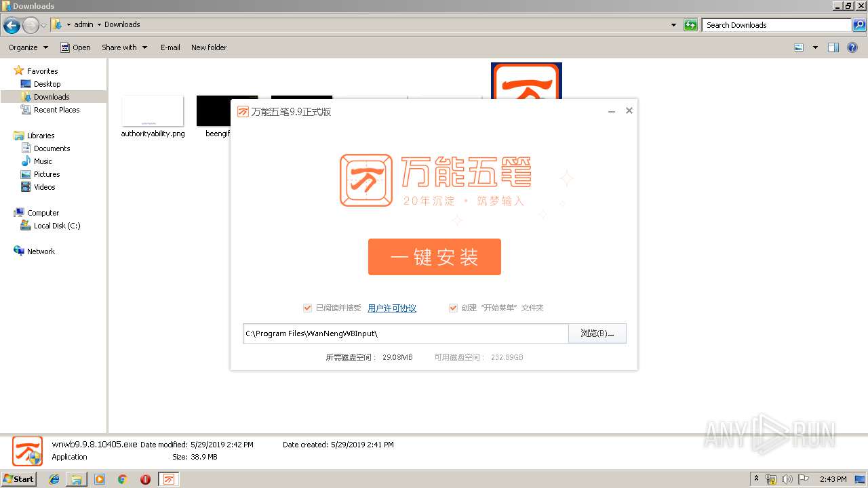Open address bar history dropdown
868x488 pixels.
click(673, 25)
